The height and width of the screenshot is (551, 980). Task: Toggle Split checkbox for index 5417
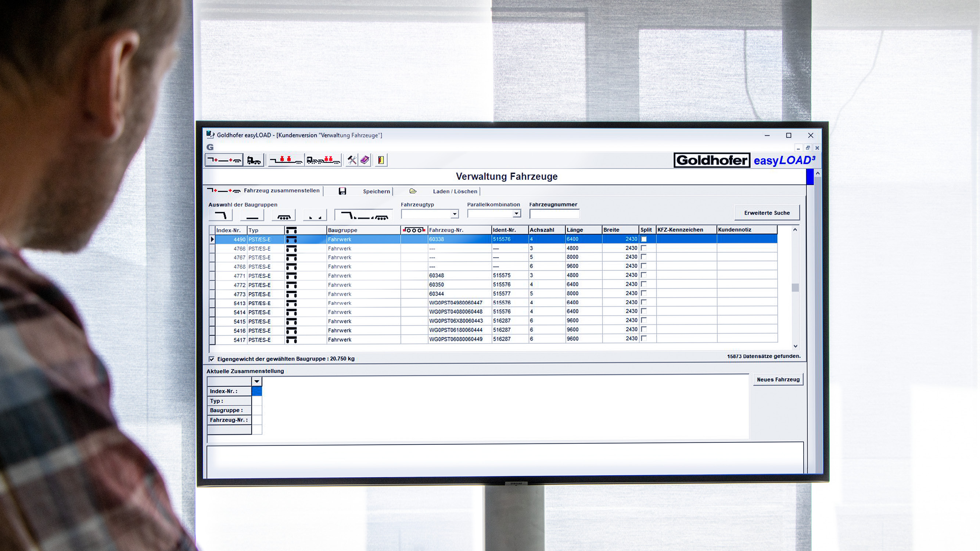click(644, 338)
